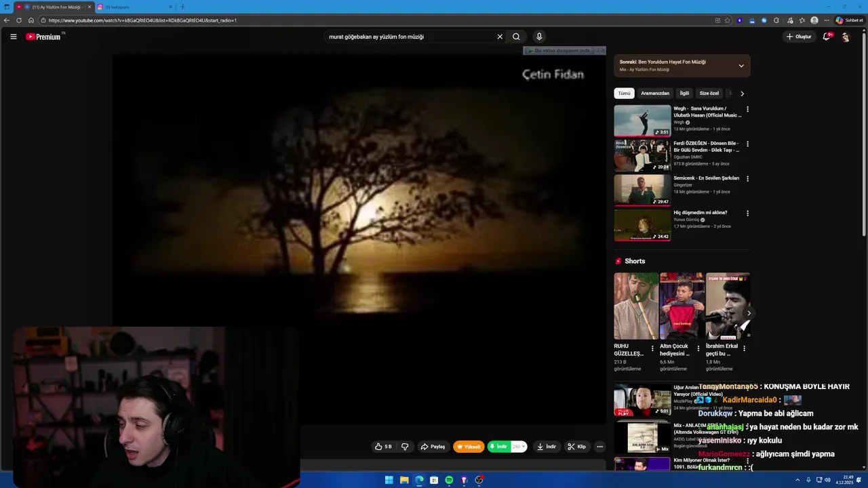
Task: Clear the search box with X
Action: coord(500,37)
